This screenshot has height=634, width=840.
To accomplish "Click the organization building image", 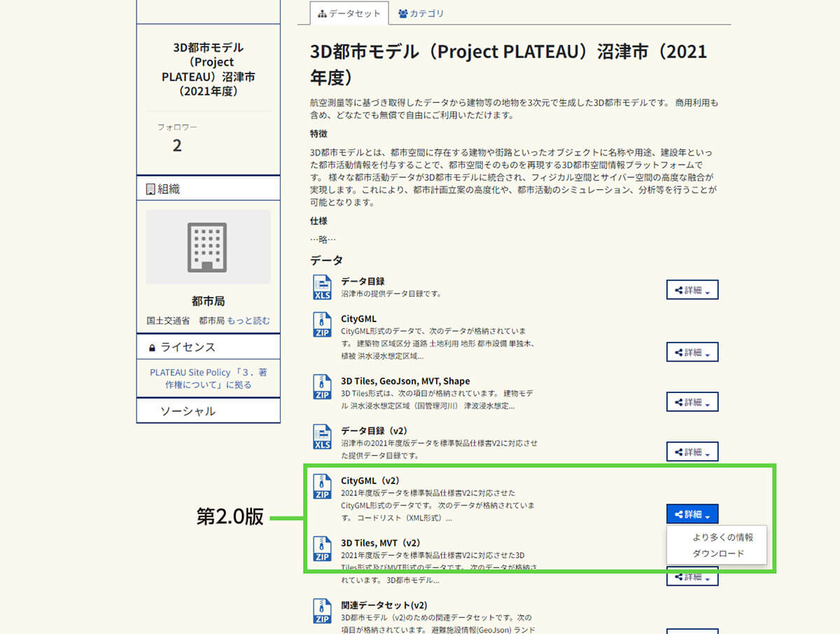I will (208, 247).
